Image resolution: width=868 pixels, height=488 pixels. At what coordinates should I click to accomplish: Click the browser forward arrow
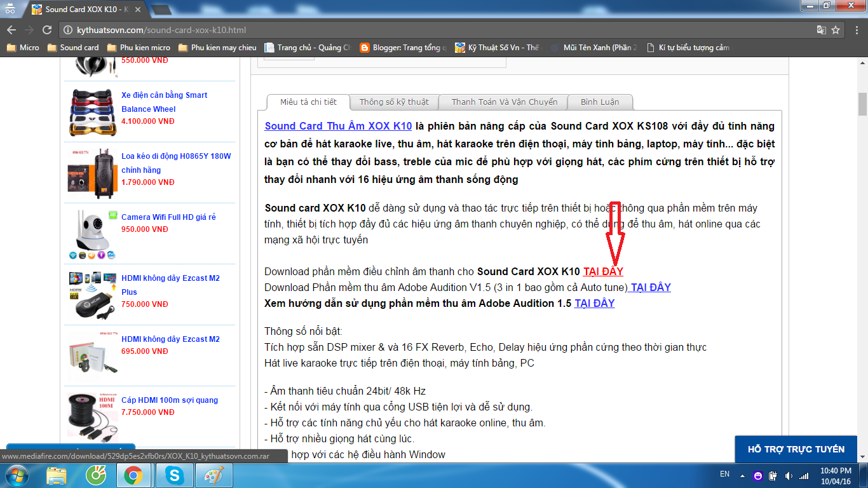coord(29,30)
